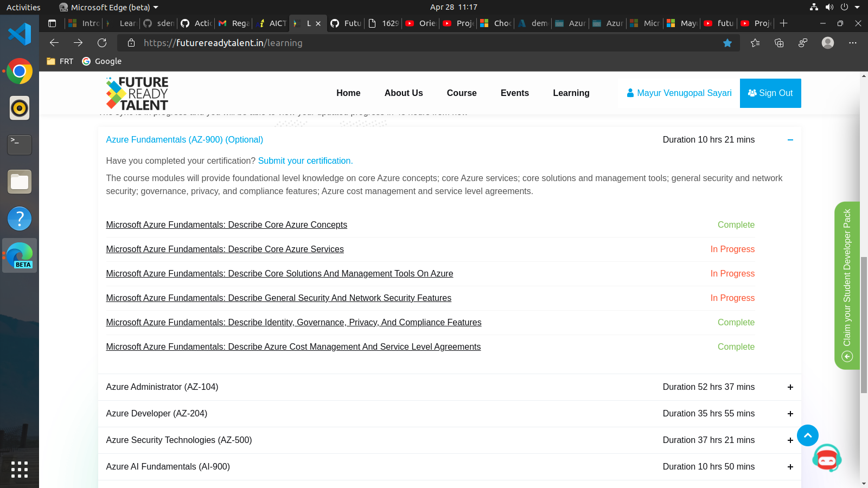
Task: Open tab actions menu icon
Action: click(52, 23)
